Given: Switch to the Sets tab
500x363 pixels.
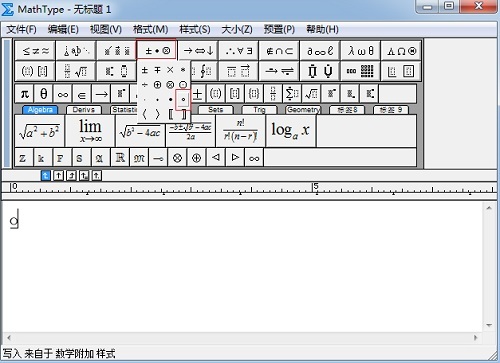Looking at the screenshot, I should [x=215, y=110].
